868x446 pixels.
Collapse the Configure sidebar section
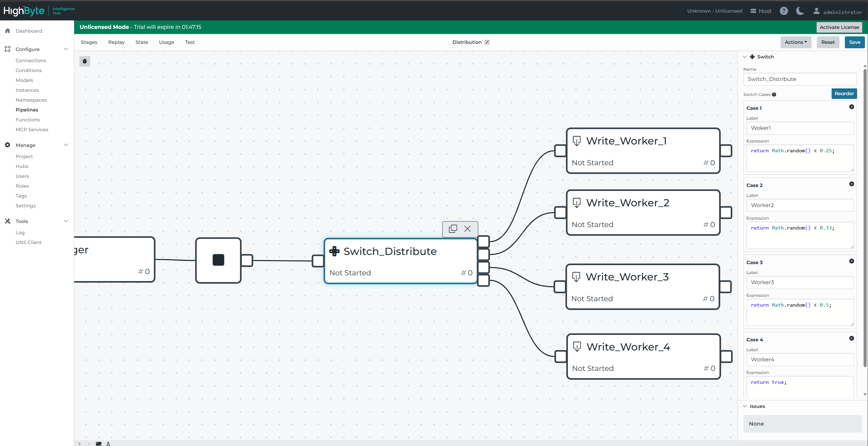point(66,49)
